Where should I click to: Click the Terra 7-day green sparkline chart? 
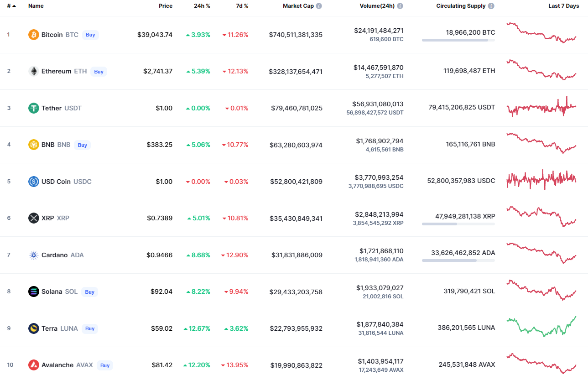(x=541, y=327)
